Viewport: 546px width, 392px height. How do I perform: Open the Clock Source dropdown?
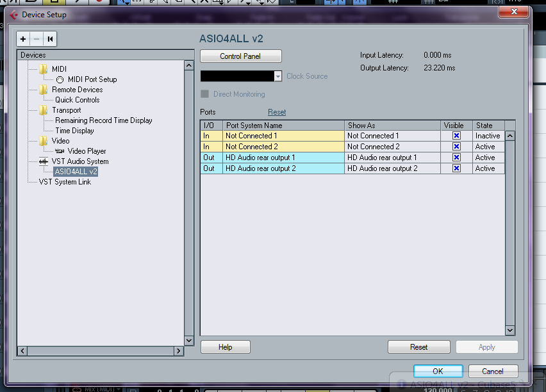pyautogui.click(x=278, y=76)
